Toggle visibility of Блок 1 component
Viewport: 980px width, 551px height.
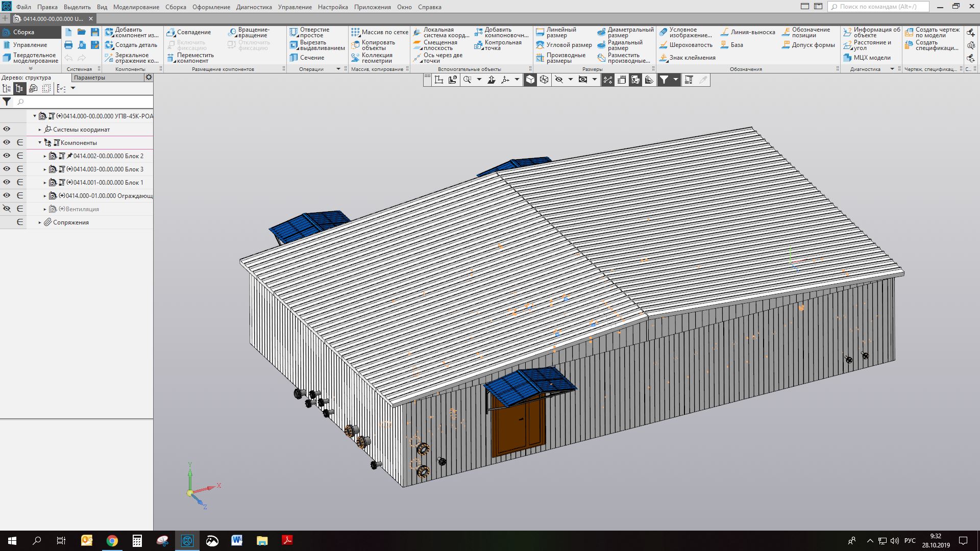(x=7, y=182)
